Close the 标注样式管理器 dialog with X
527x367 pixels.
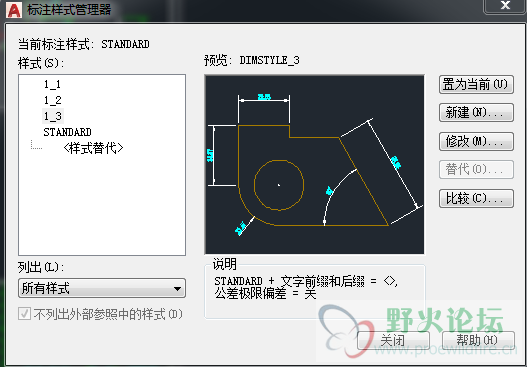pyautogui.click(x=505, y=6)
